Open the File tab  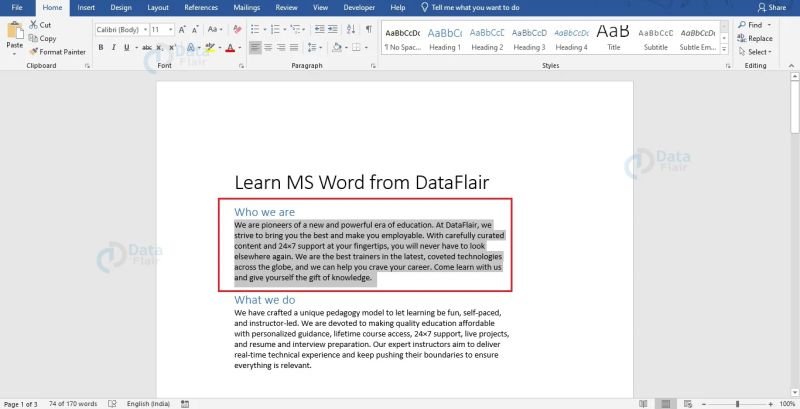17,8
